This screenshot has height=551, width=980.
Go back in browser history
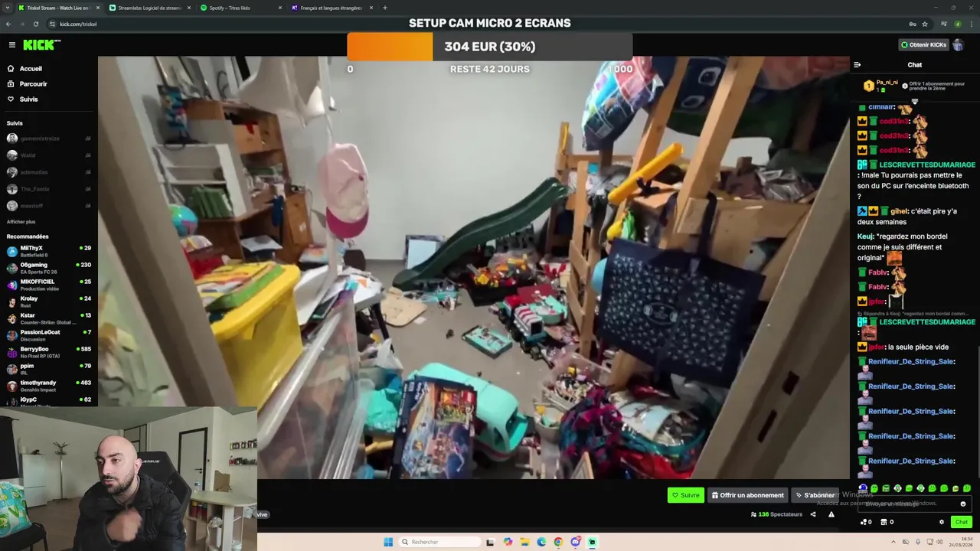click(x=8, y=24)
